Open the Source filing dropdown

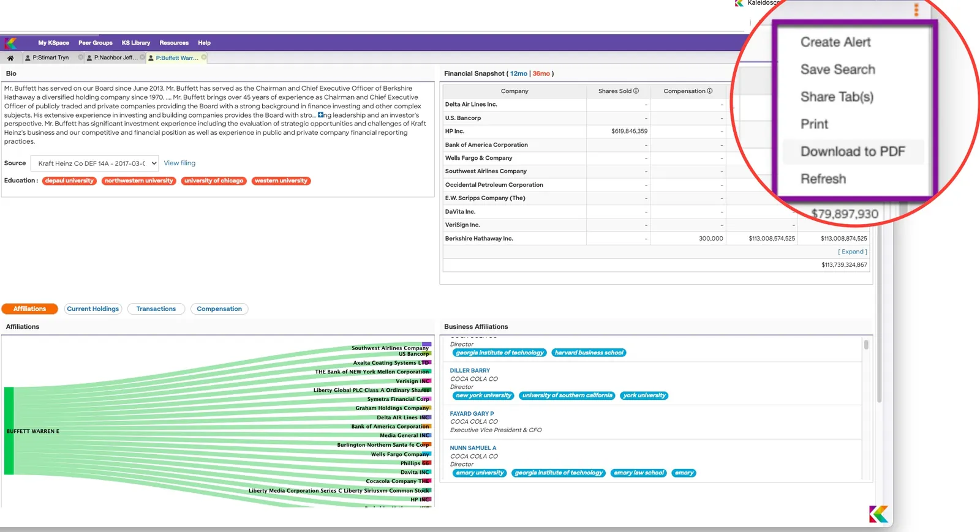pos(96,163)
